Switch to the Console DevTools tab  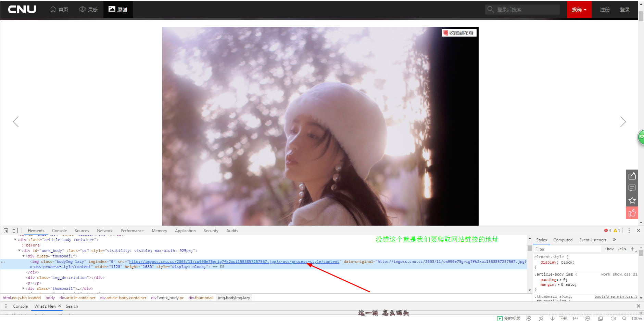tap(59, 231)
